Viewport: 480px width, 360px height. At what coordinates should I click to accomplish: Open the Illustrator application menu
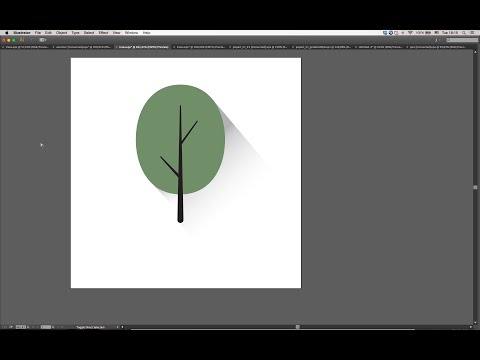click(22, 33)
